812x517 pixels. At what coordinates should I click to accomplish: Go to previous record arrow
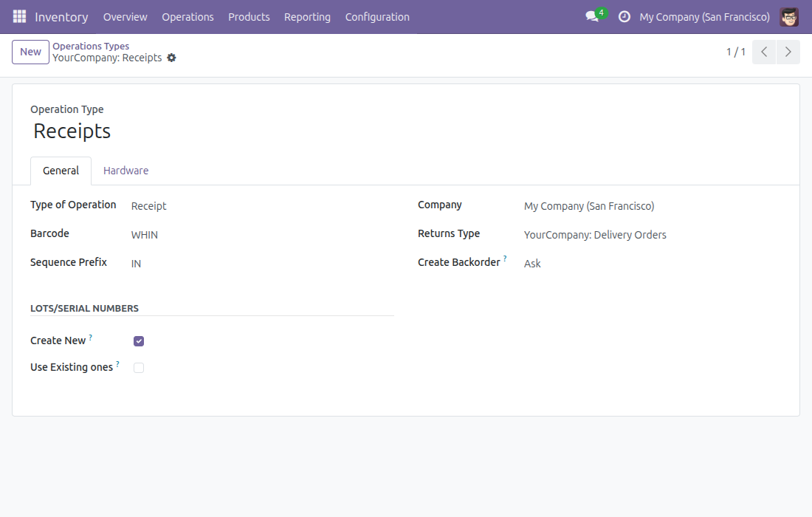click(764, 52)
